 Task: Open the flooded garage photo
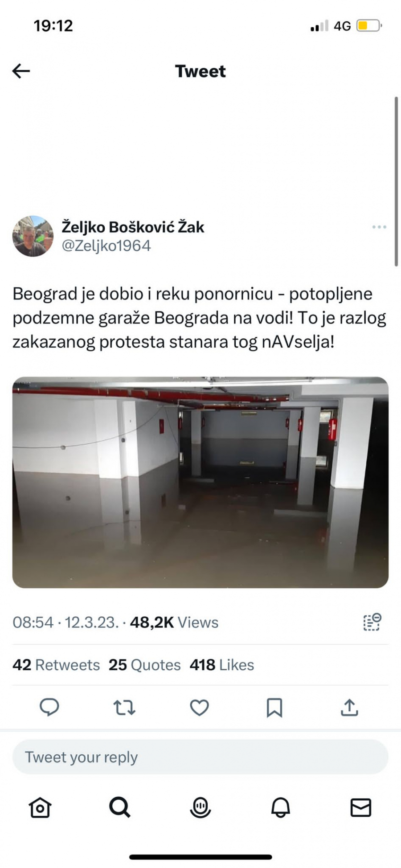(200, 482)
